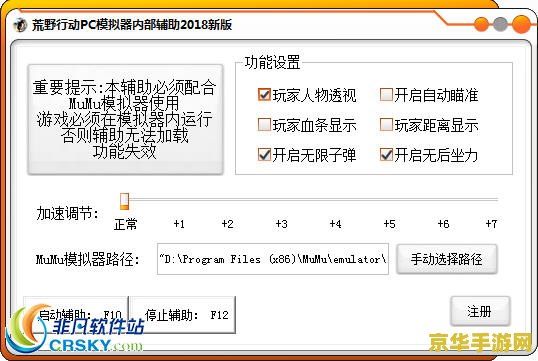538x361 pixels.
Task: Click the +6 speed label
Action: click(444, 224)
